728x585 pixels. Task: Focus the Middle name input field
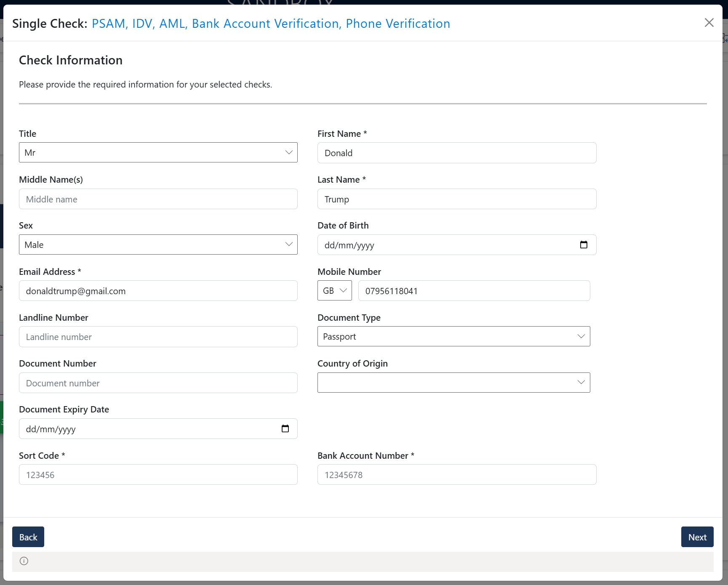pos(158,199)
